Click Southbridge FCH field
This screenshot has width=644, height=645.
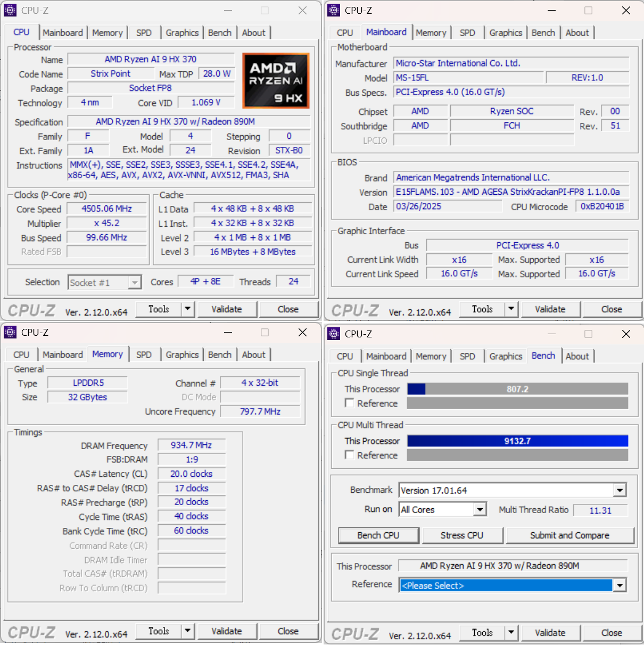tap(512, 126)
